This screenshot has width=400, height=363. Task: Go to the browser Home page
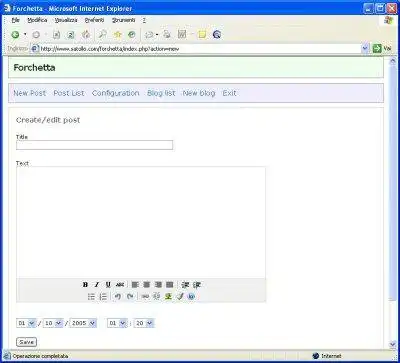(86, 34)
